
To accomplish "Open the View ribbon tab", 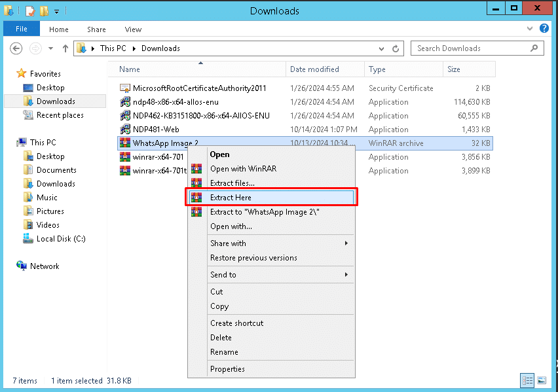I will [133, 29].
